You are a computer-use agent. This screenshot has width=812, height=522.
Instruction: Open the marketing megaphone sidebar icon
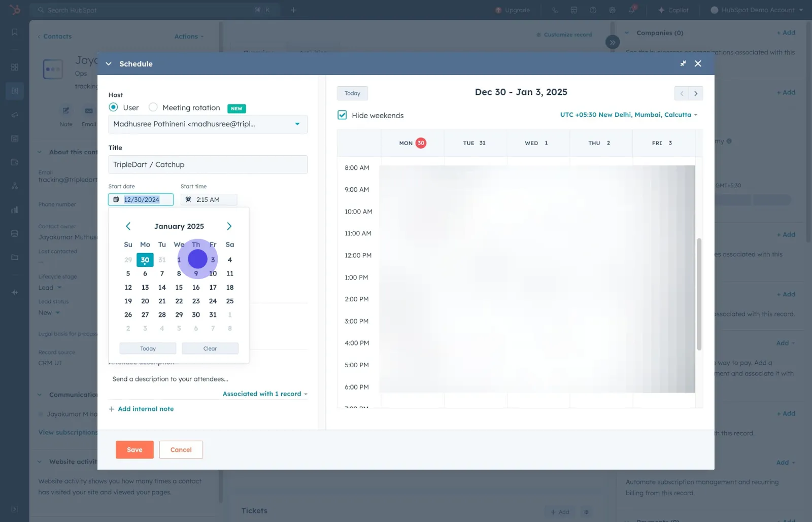coord(15,115)
